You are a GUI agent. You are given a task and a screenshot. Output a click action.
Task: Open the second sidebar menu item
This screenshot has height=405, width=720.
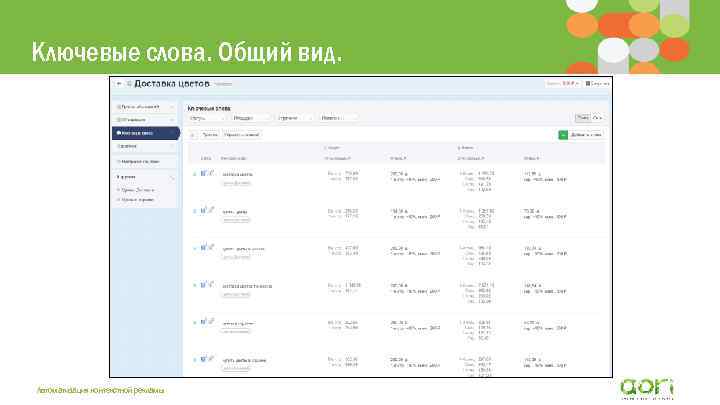tap(145, 120)
